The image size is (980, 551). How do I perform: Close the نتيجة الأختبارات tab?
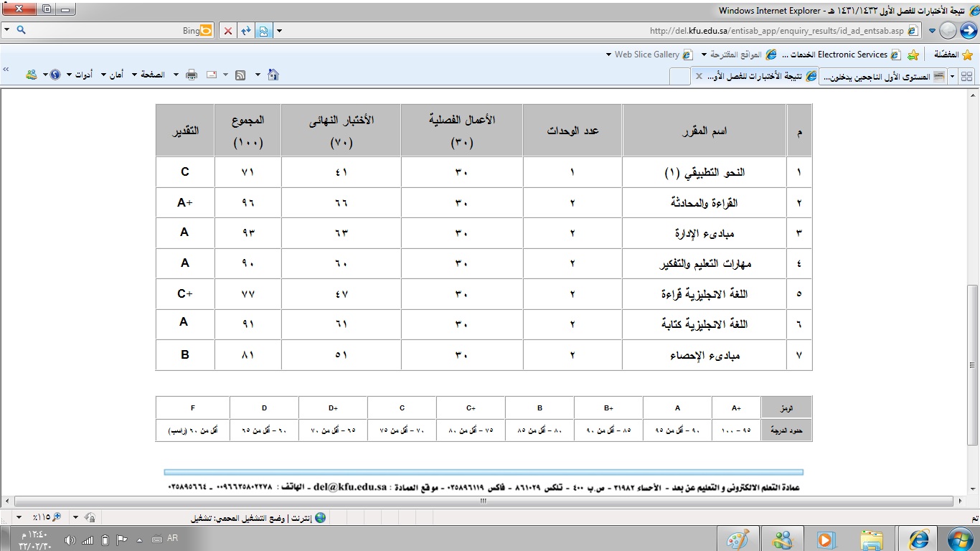(698, 76)
